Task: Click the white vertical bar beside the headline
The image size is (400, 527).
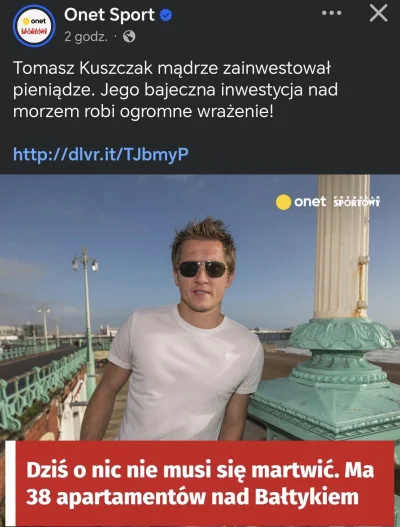Action: click(10, 483)
